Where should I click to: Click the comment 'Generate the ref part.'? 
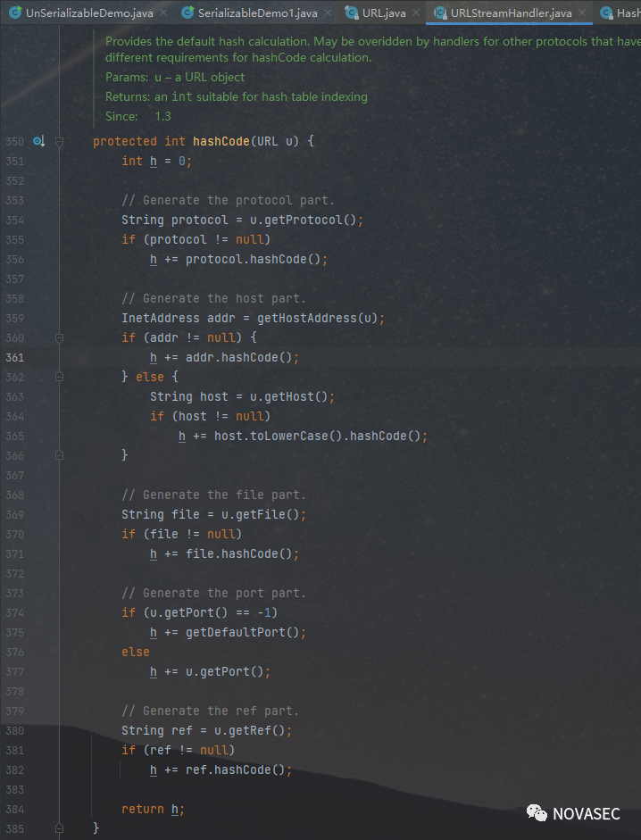click(x=210, y=711)
